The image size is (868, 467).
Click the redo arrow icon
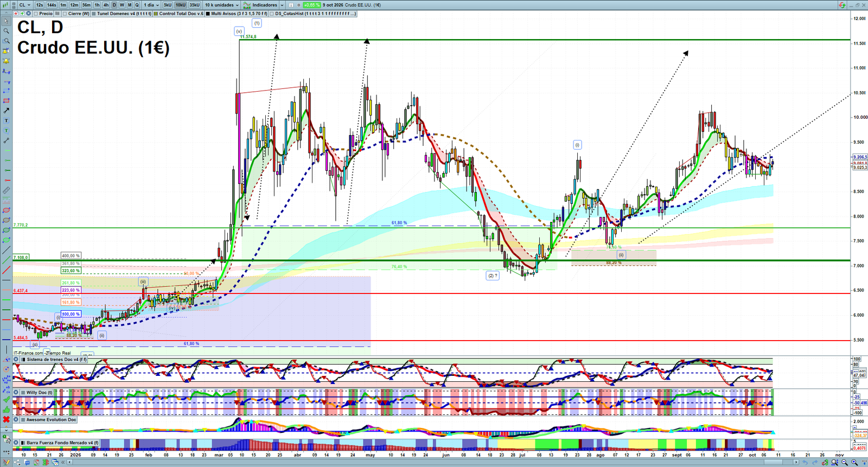(x=815, y=462)
